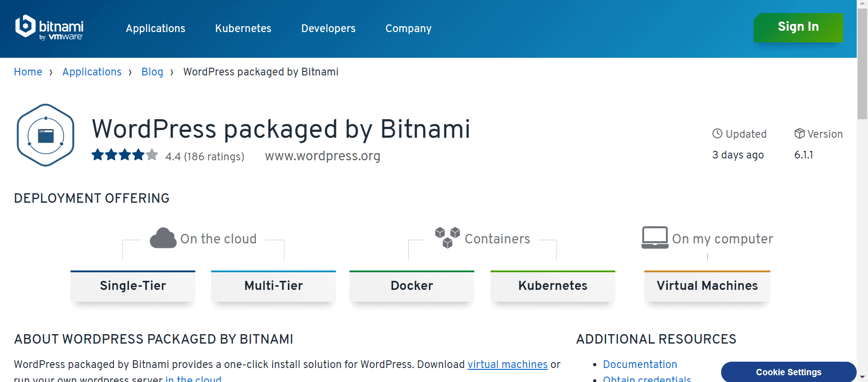Screen dimensions: 868x382
Task: Open the Kubernetes menu in top navigation
Action: point(243,28)
